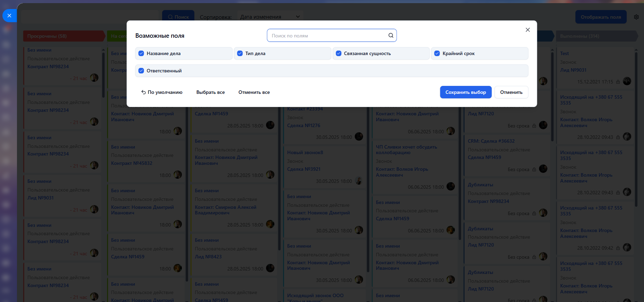644x302 pixels.
Task: Open settings gear icon at top right
Action: [636, 17]
